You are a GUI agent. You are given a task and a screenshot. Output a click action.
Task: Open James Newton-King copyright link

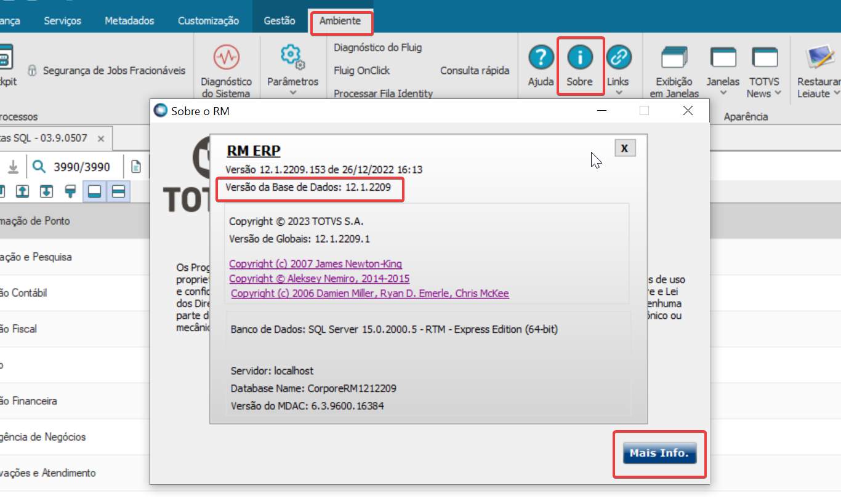pos(315,264)
